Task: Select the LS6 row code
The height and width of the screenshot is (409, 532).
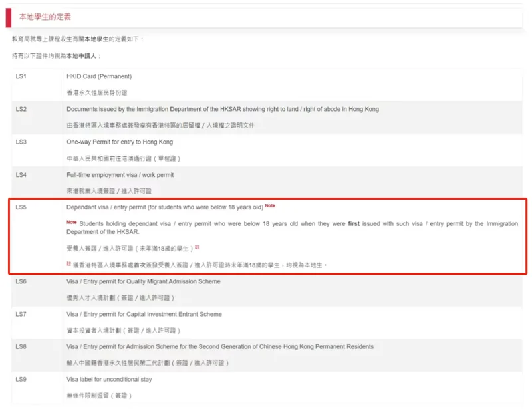Action: pos(21,281)
